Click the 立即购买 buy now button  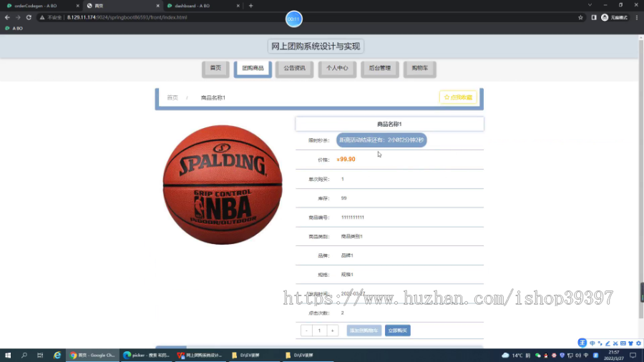point(398,331)
